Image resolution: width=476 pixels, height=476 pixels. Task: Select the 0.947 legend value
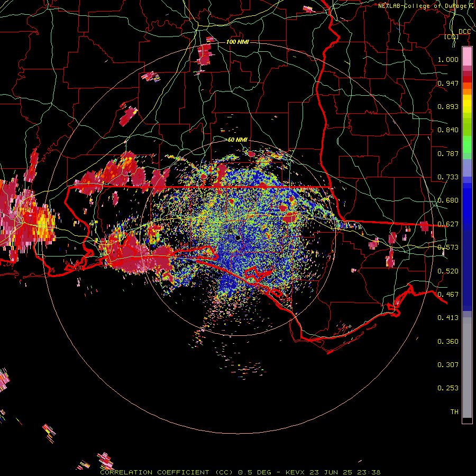(x=448, y=83)
